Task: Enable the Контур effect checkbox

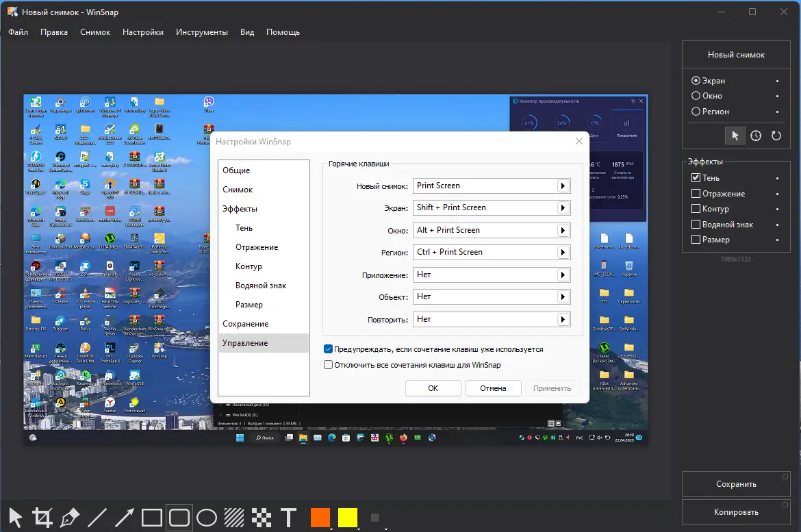Action: pyautogui.click(x=696, y=209)
